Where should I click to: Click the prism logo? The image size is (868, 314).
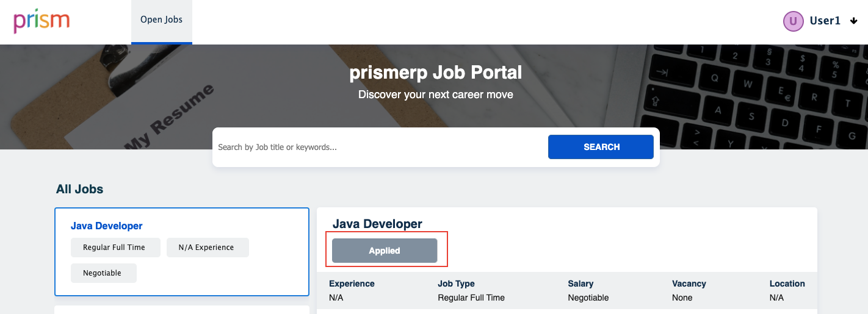(42, 21)
